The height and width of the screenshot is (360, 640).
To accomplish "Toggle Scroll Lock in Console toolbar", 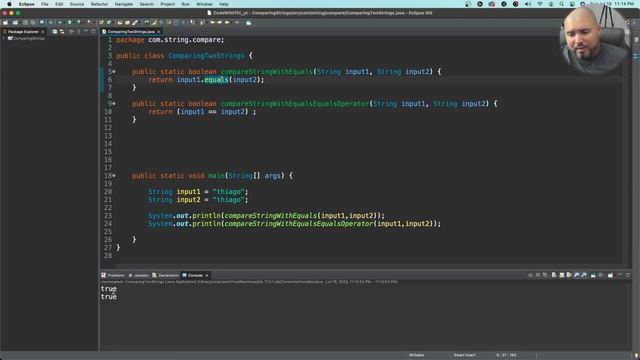I will tap(562, 275).
